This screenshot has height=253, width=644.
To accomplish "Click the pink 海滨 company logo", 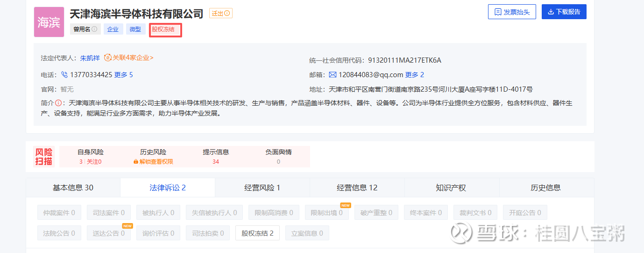I will (x=49, y=22).
